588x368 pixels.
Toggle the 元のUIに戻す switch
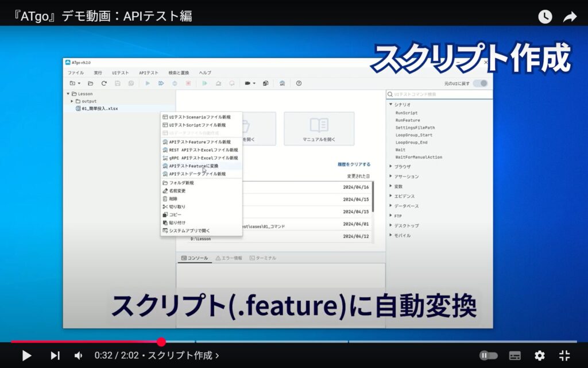[481, 83]
